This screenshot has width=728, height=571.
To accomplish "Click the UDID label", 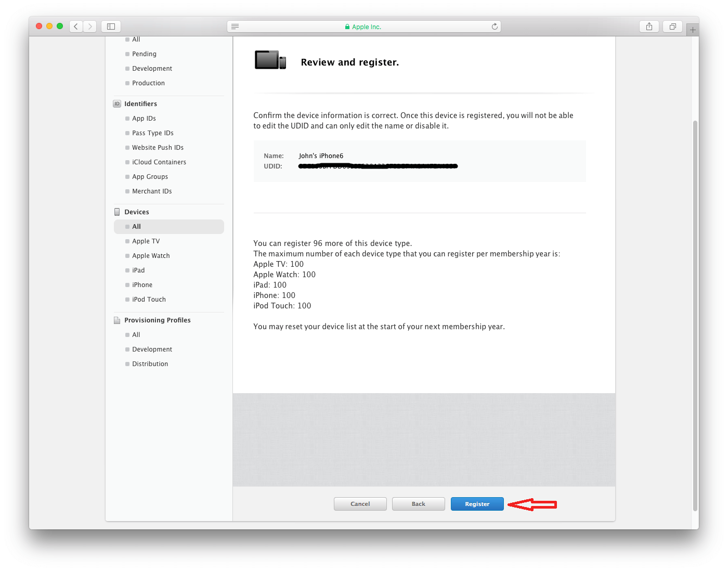I will tap(273, 166).
